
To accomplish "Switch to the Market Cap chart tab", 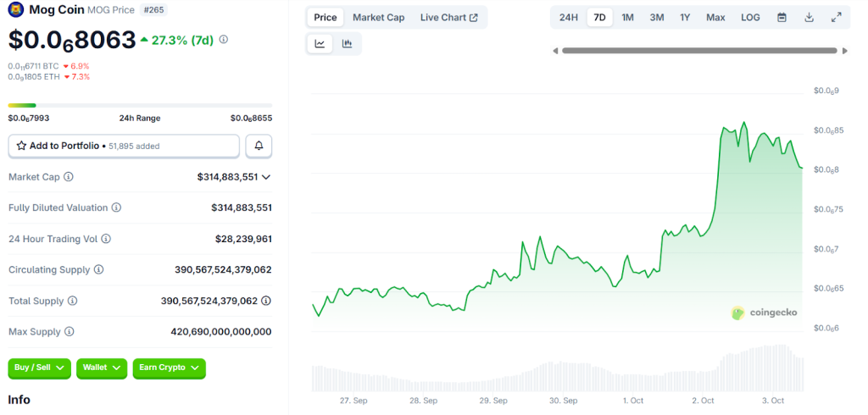I will [378, 17].
